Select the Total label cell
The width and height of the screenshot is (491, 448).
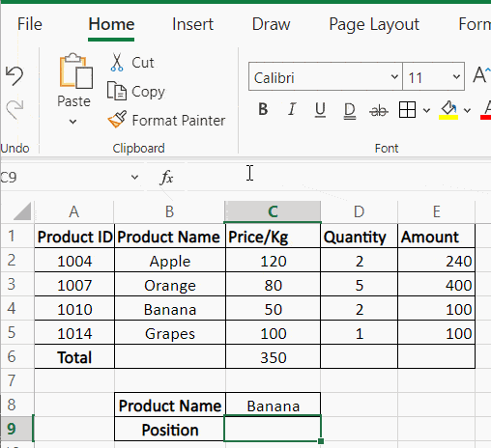pos(74,357)
